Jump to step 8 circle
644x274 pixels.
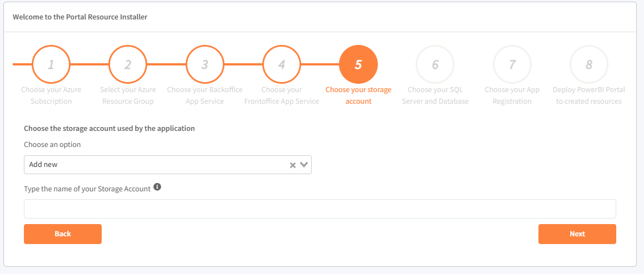tap(589, 64)
